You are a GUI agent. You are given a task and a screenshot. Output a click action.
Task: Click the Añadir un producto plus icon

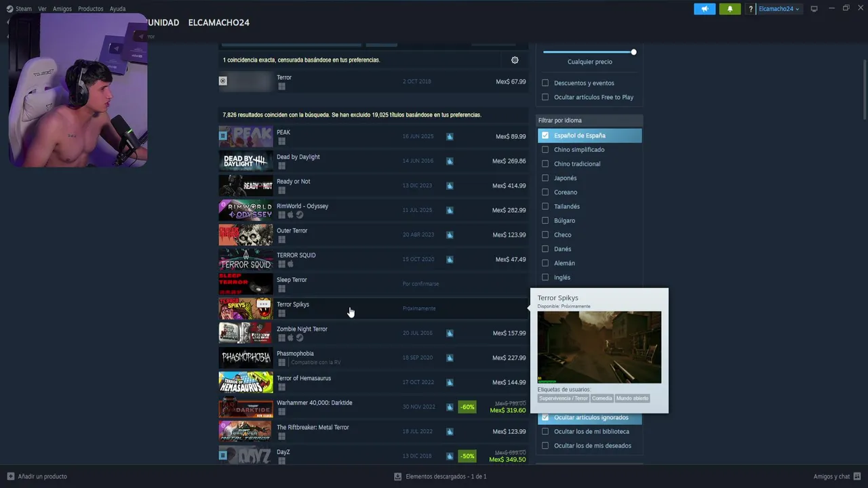click(10, 476)
